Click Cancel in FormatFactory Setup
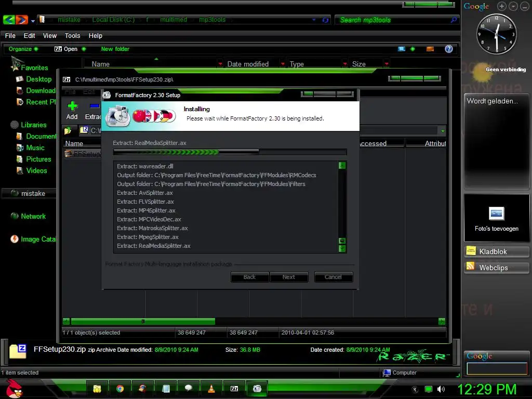This screenshot has height=399, width=532. coord(333,277)
